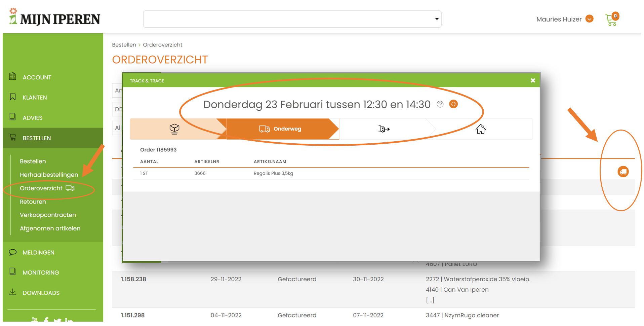The width and height of the screenshot is (644, 326).
Task: Open the top dropdown selector
Action: click(292, 19)
